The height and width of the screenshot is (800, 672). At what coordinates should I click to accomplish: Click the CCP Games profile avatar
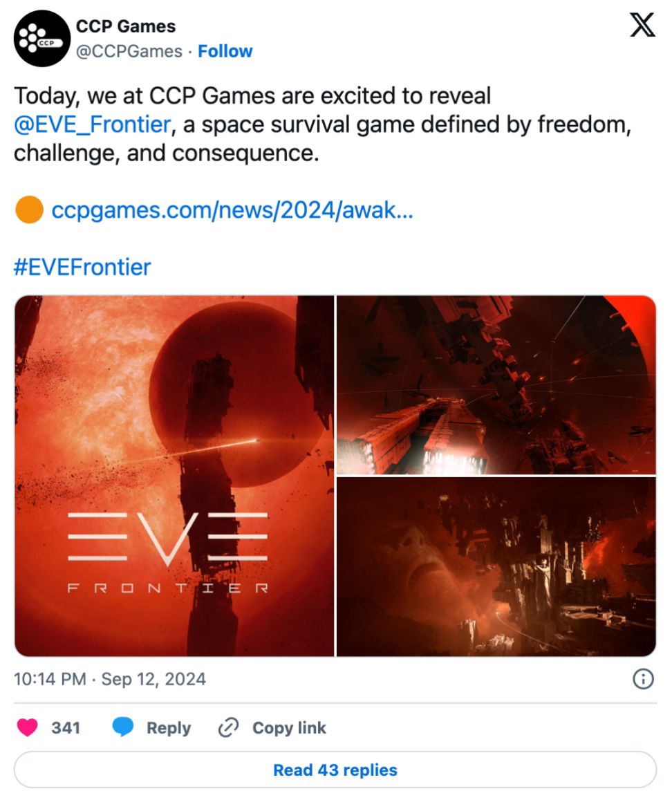click(42, 39)
